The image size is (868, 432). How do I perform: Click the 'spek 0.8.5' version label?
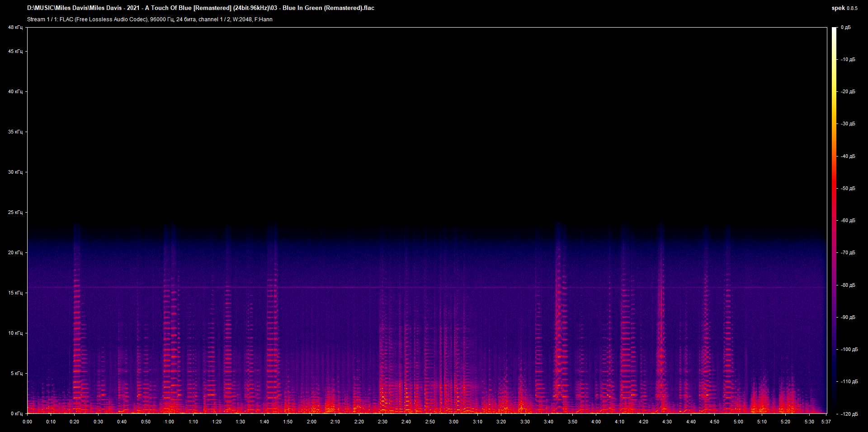(x=844, y=8)
